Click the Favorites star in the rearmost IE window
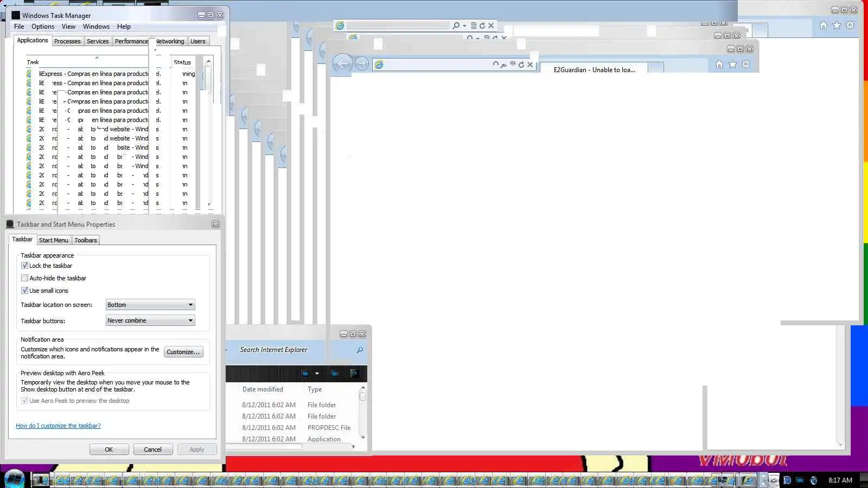Viewport: 868px width, 488px height. point(837,25)
